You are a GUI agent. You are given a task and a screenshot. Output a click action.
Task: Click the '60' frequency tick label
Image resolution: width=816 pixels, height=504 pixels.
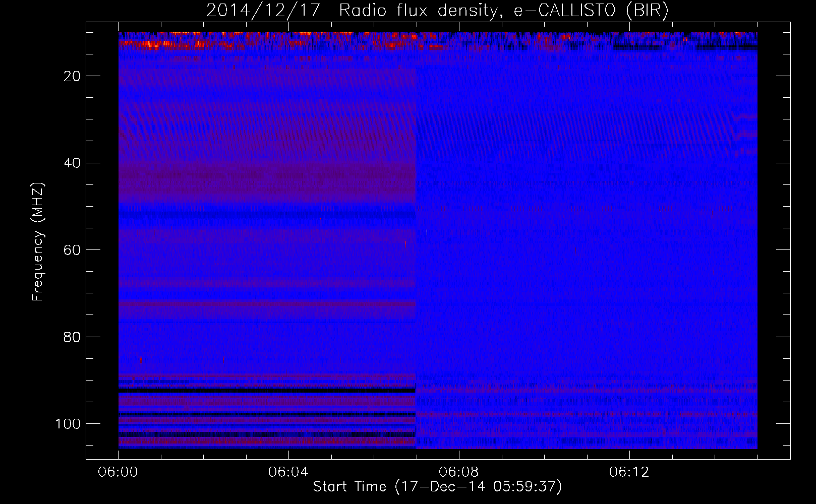[x=72, y=250]
